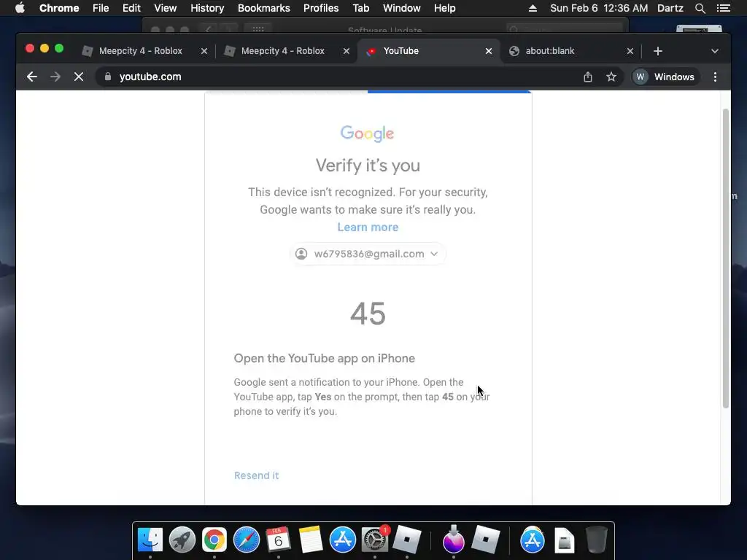
Task: Click the verification number 45
Action: (368, 314)
